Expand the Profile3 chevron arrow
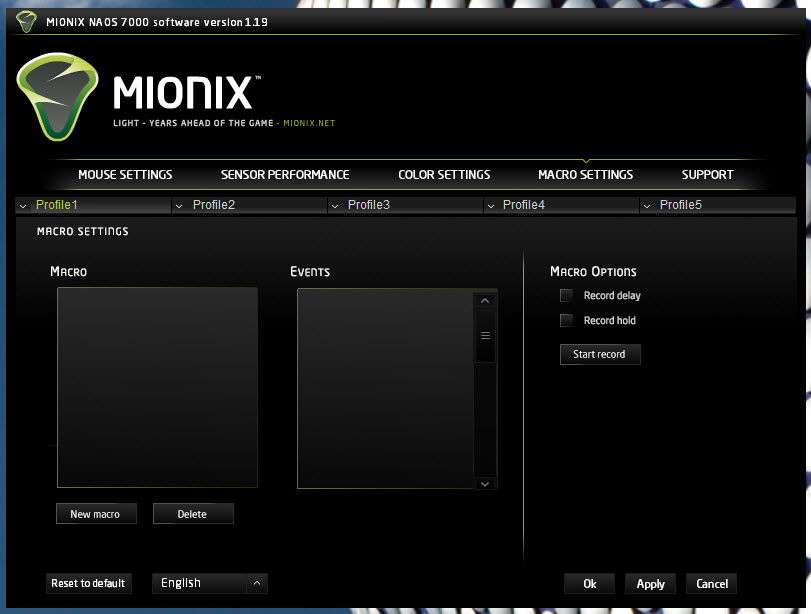Screen dimensions: 811x614 (335, 206)
